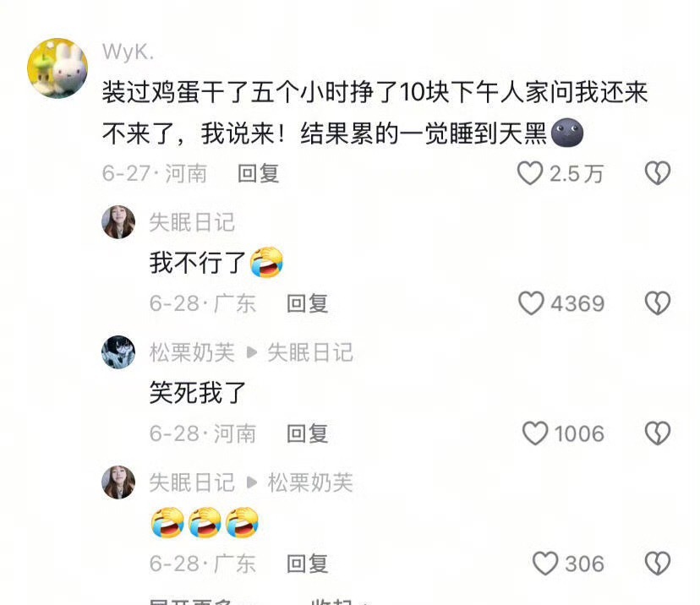Open 松栗奶芙 username above 笑死我了

coord(192,352)
